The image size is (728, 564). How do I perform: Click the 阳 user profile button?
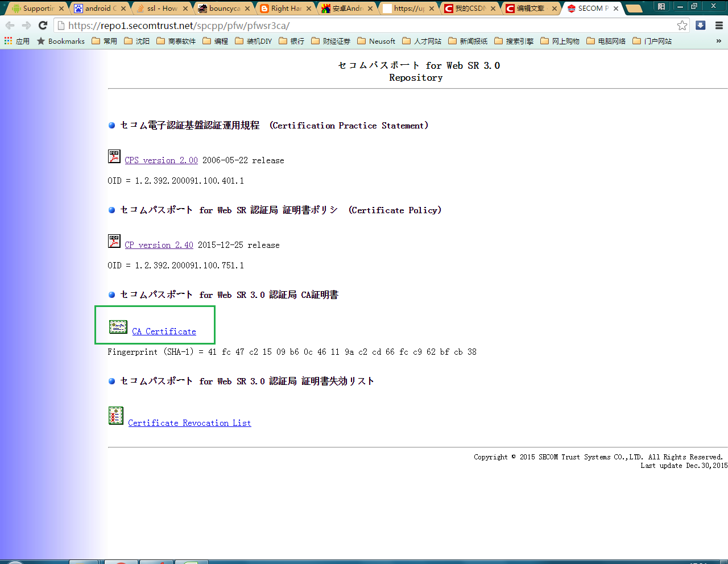pyautogui.click(x=661, y=6)
